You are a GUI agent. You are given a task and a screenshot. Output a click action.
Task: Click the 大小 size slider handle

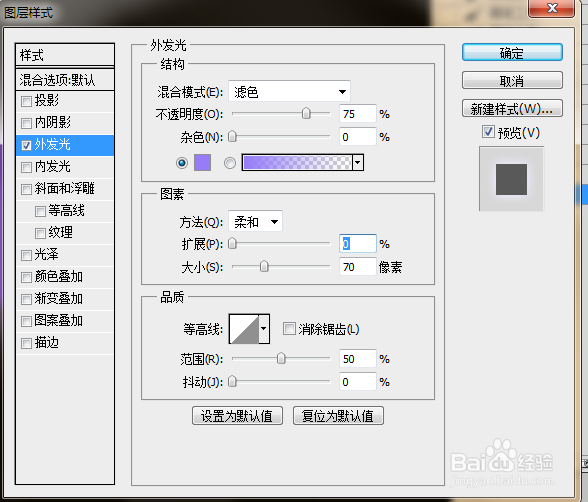[264, 267]
